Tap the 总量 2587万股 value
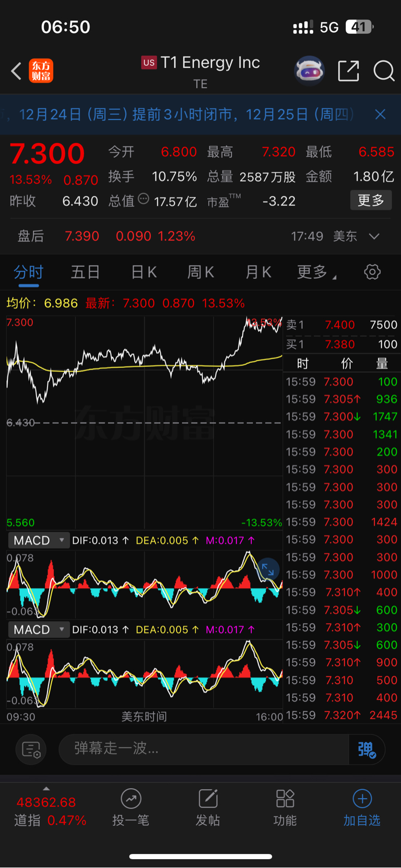401x868 pixels. click(267, 177)
